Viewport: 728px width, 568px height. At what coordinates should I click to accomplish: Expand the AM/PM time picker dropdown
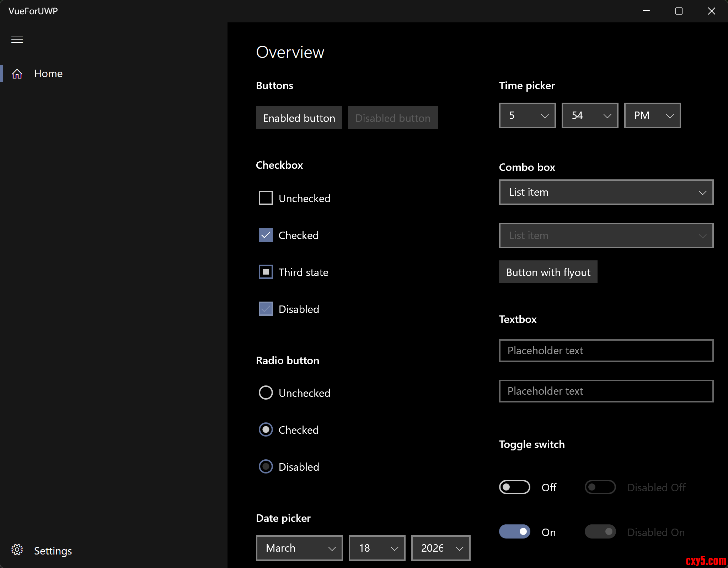click(x=652, y=115)
